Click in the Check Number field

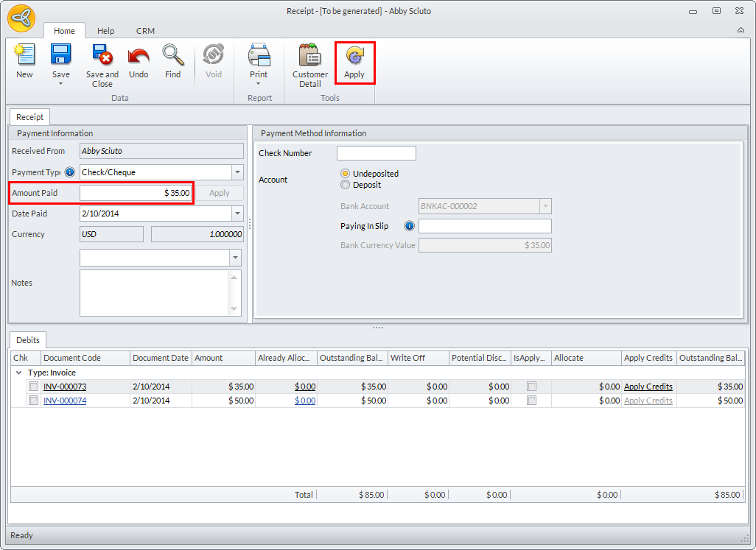coord(376,153)
